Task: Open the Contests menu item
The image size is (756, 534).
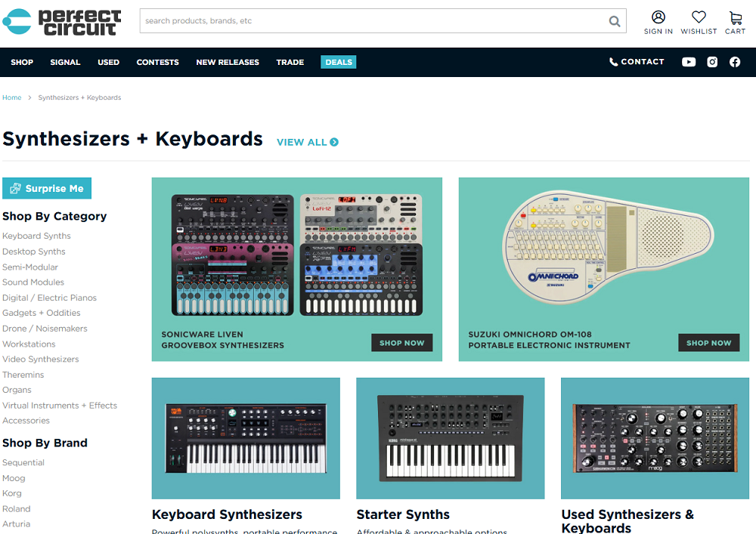Action: coord(158,62)
